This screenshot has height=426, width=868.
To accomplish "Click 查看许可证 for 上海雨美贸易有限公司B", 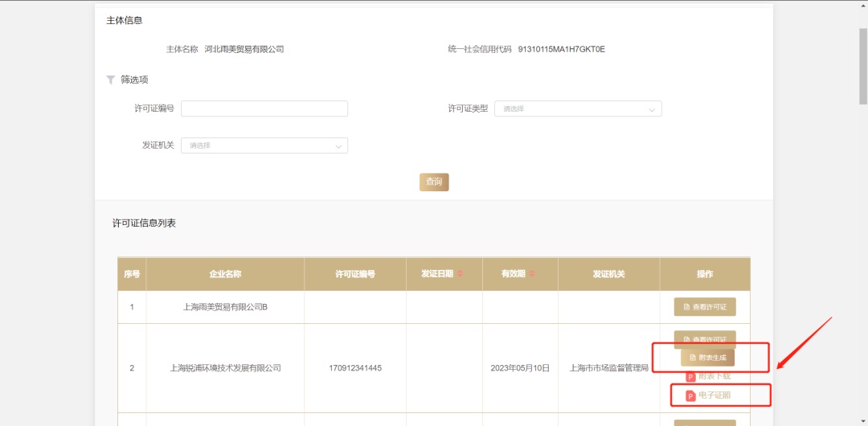I will [705, 307].
